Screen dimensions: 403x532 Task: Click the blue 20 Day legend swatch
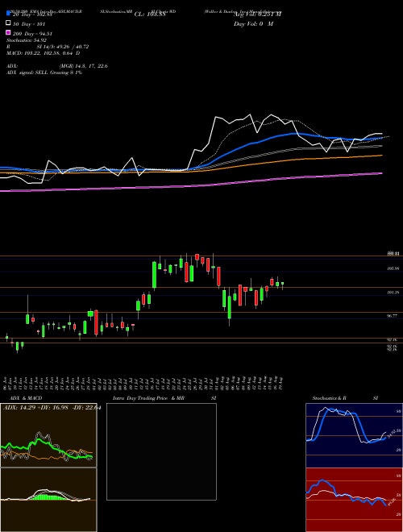pyautogui.click(x=9, y=14)
